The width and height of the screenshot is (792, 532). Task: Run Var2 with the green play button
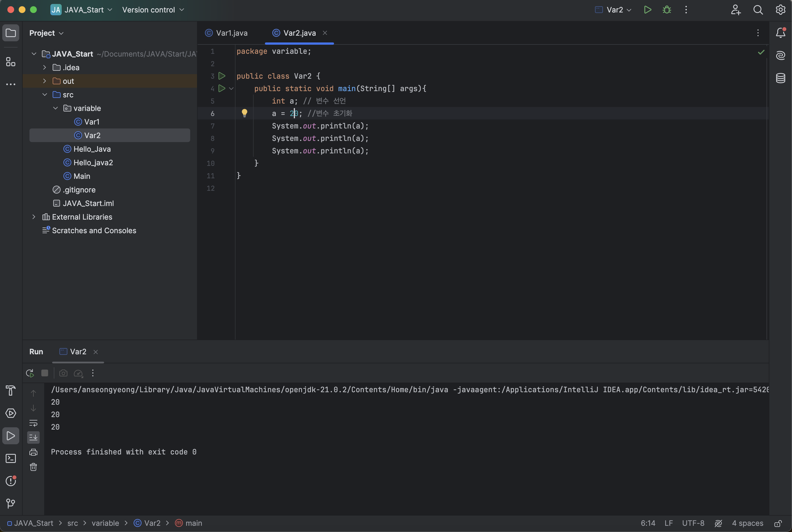coord(647,10)
